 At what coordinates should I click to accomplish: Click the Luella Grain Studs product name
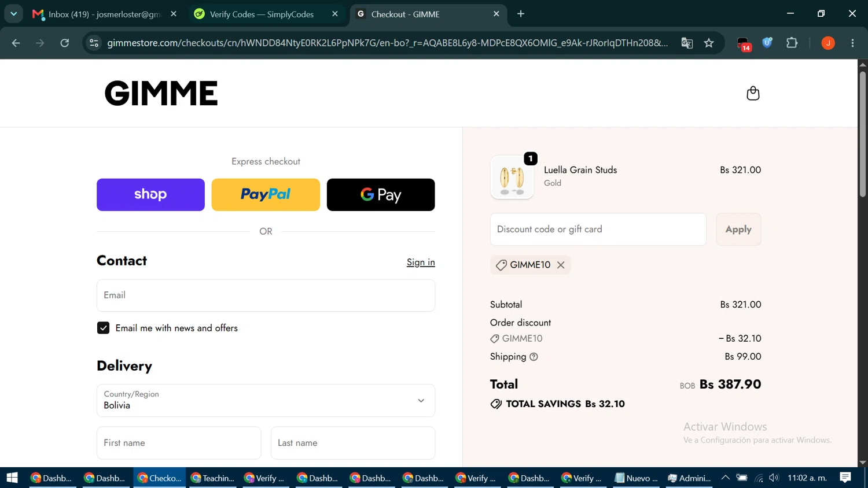(x=580, y=170)
